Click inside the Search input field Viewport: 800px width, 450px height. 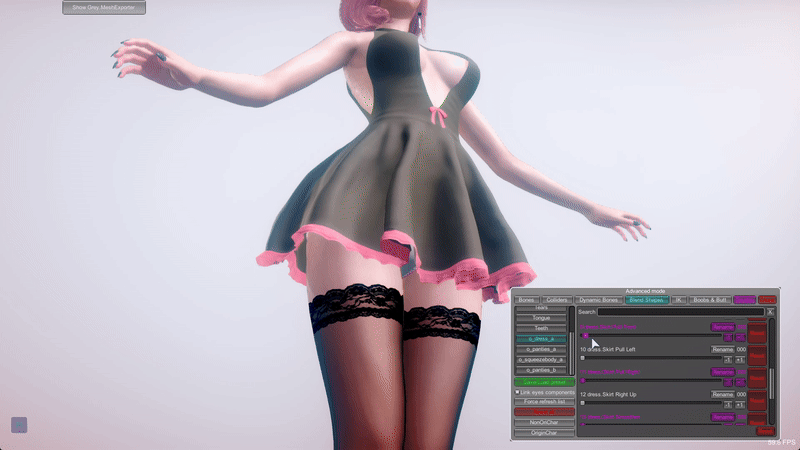(680, 312)
